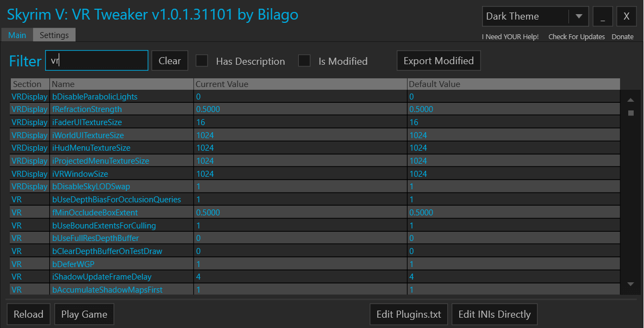Switch to the Settings tab
This screenshot has width=644, height=328.
coord(54,35)
